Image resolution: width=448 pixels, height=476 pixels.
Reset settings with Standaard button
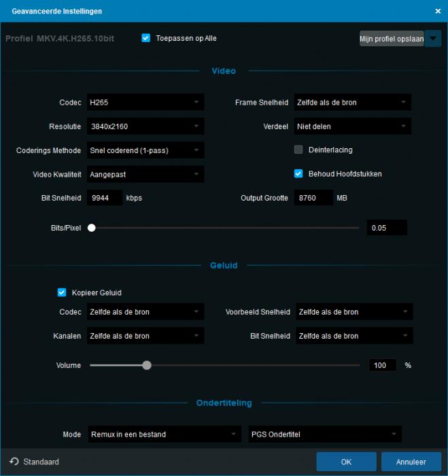34,462
